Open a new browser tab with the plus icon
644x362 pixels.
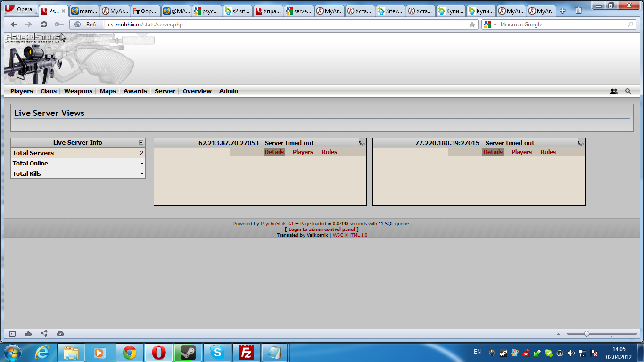pyautogui.click(x=562, y=10)
